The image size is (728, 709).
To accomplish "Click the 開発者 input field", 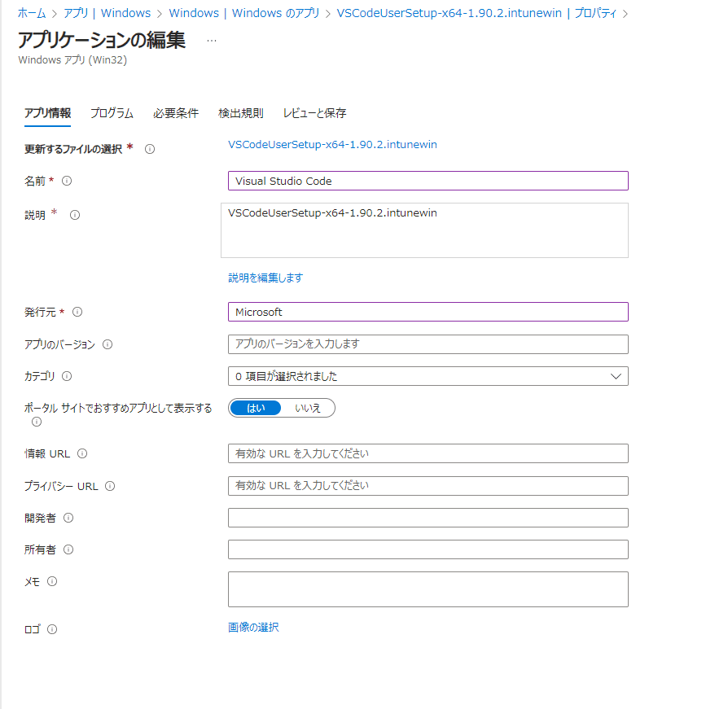I will [428, 518].
